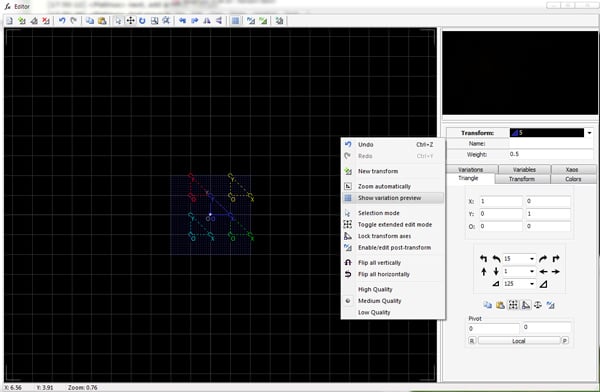
Task: Click the move triangle up arrow
Action: coord(484,271)
